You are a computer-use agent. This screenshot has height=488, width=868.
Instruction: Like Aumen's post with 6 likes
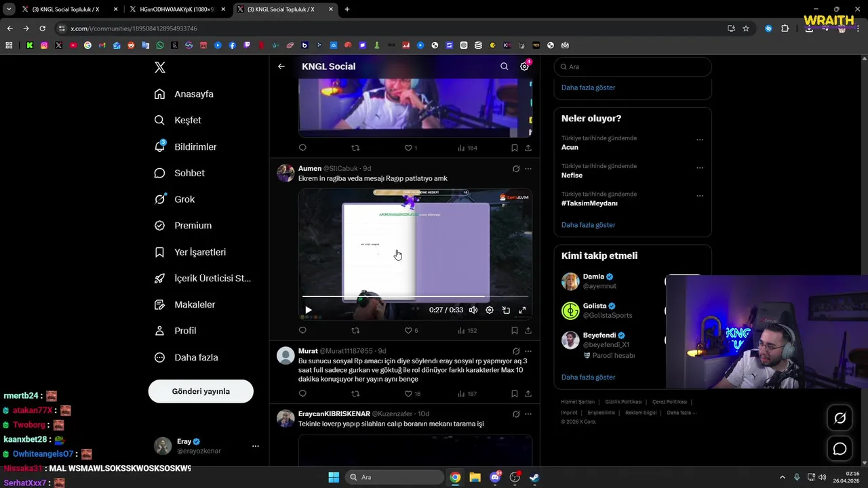click(411, 331)
